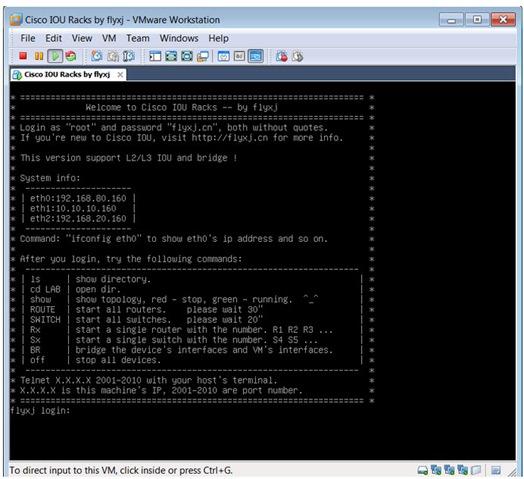
Task: Click the record/capture movie icon
Action: 281,56
